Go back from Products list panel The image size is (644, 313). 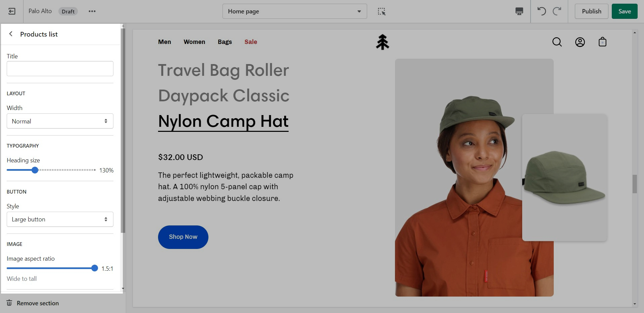[x=11, y=34]
